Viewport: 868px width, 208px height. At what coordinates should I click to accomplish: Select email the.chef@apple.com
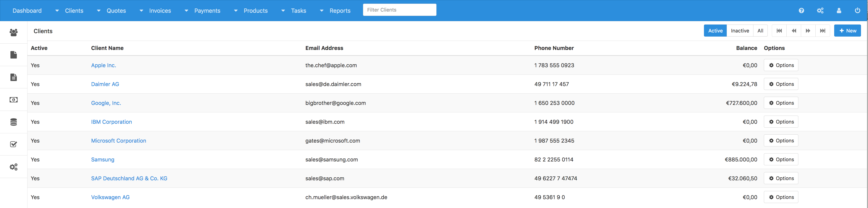(331, 65)
